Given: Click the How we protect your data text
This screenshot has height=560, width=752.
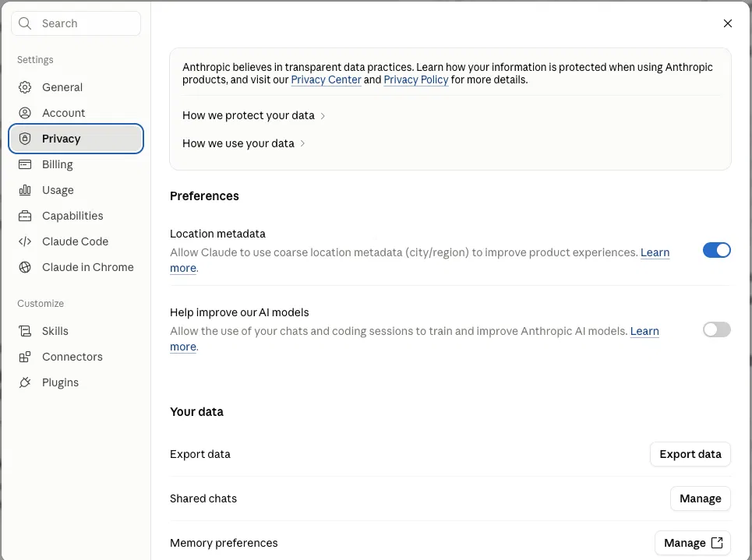Looking at the screenshot, I should click(249, 115).
